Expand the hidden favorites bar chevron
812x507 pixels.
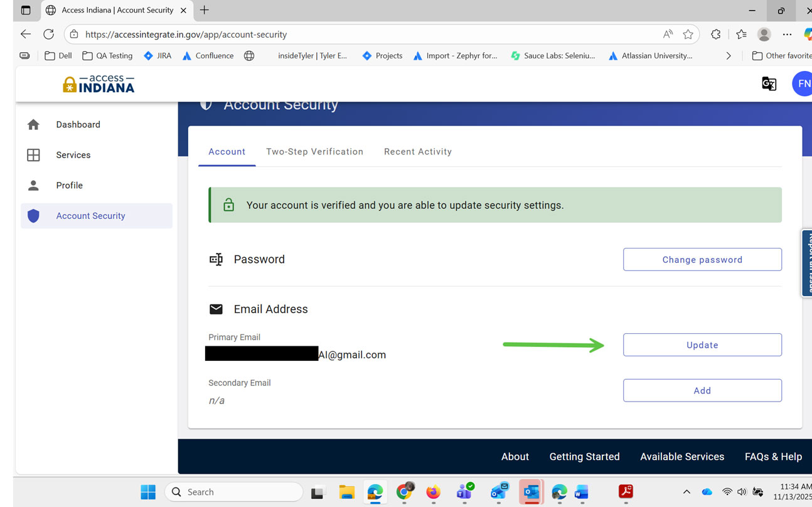(729, 56)
